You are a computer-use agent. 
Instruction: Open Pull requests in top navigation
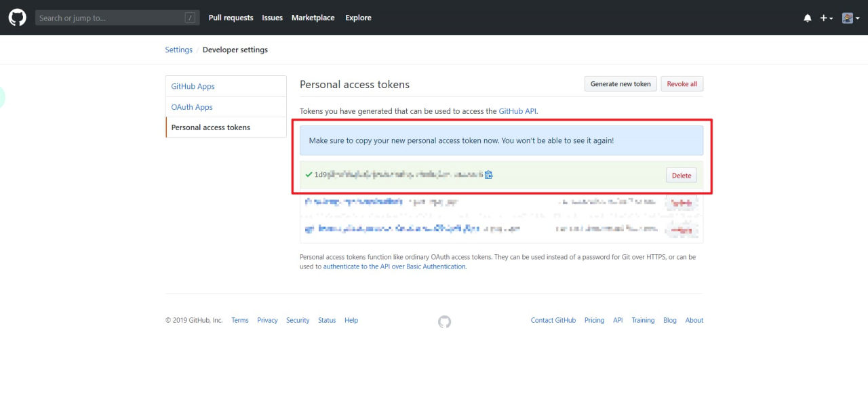(x=231, y=18)
